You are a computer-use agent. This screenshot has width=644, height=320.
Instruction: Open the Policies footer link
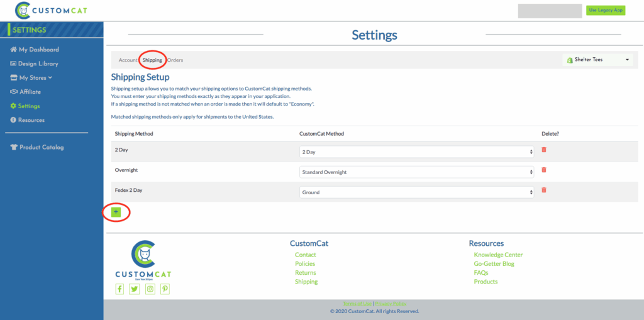pos(305,263)
